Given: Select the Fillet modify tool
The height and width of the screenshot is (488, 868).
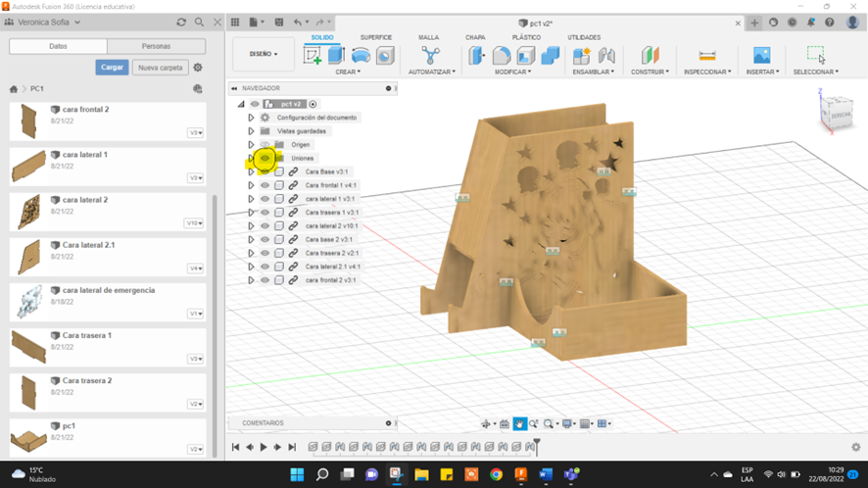Looking at the screenshot, I should coord(501,56).
